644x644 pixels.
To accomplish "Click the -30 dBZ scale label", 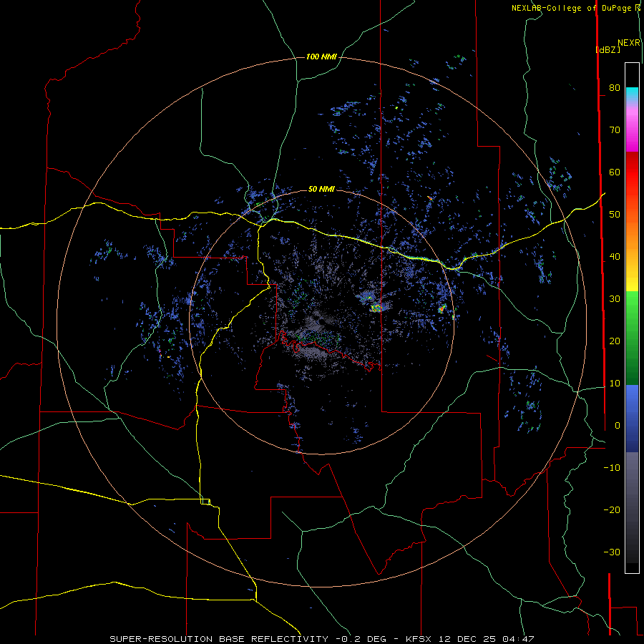I will tap(612, 552).
